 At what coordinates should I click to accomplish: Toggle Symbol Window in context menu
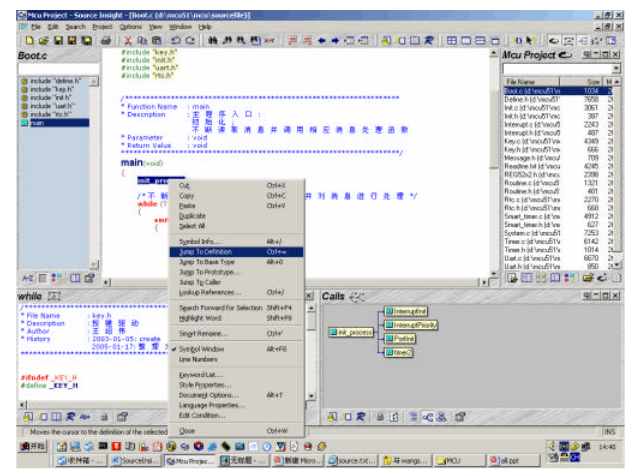pos(200,349)
